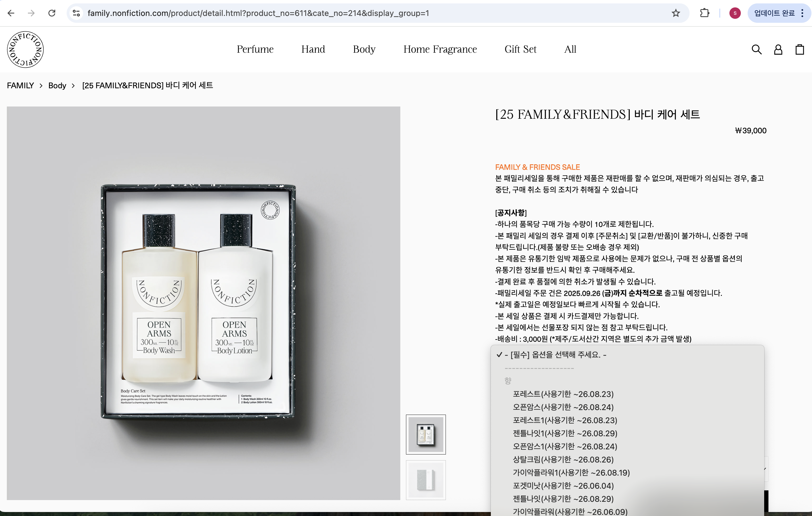
Task: Bookmark page with star icon
Action: point(675,13)
